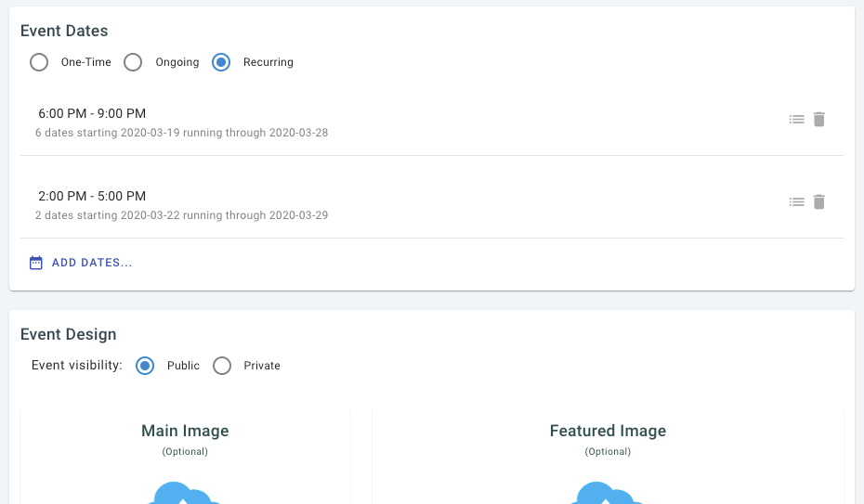Open the list icon for 6:00 PM - 9:00 PM
Screen dimensions: 864x504
coord(796,120)
